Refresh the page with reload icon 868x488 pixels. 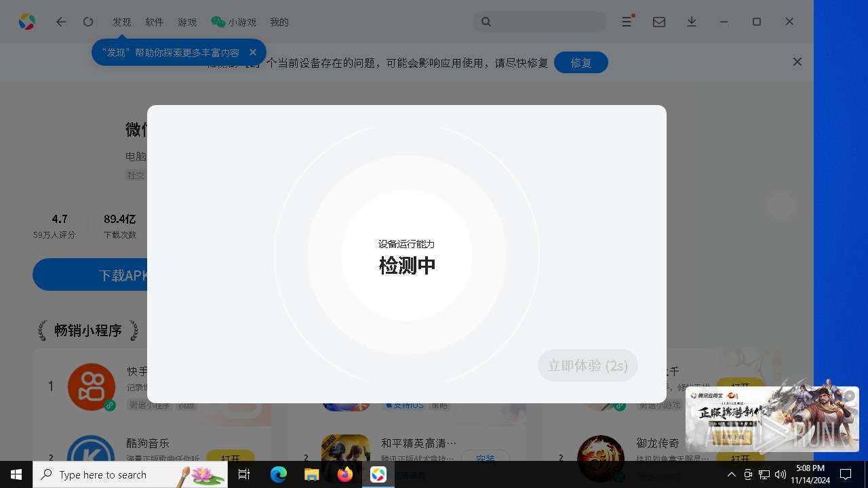[x=88, y=22]
